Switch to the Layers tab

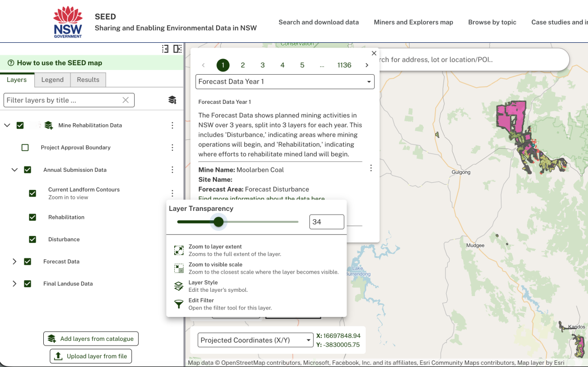point(17,79)
